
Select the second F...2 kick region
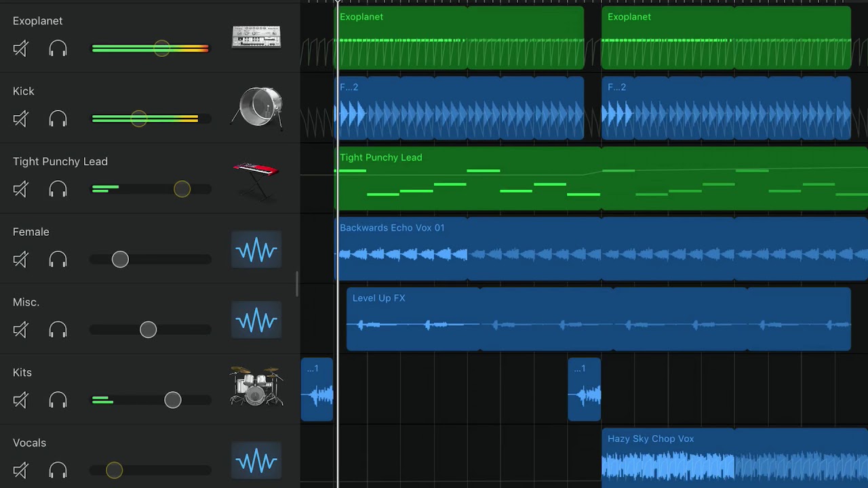726,108
